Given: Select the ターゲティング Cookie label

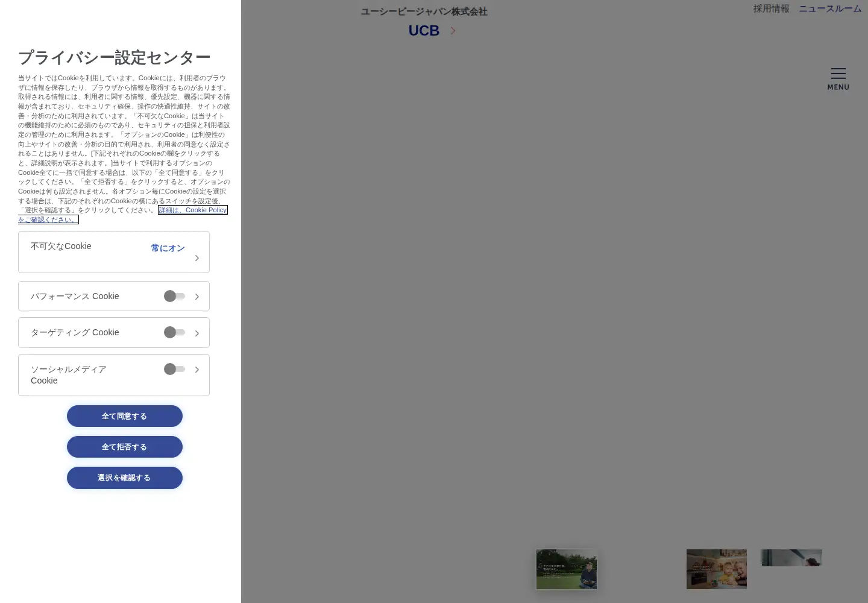Looking at the screenshot, I should (x=75, y=332).
